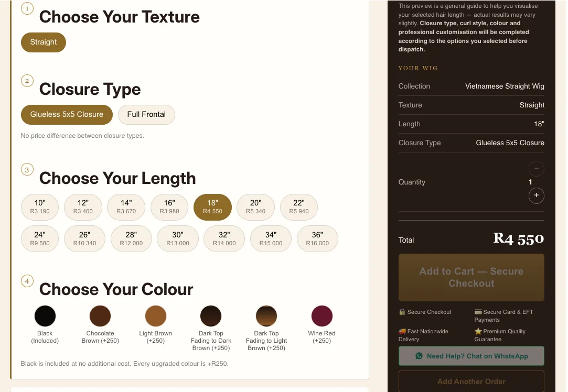Pick Dark Top Fading to Light Brown swatch
The height and width of the screenshot is (392, 568).
coord(266,316)
